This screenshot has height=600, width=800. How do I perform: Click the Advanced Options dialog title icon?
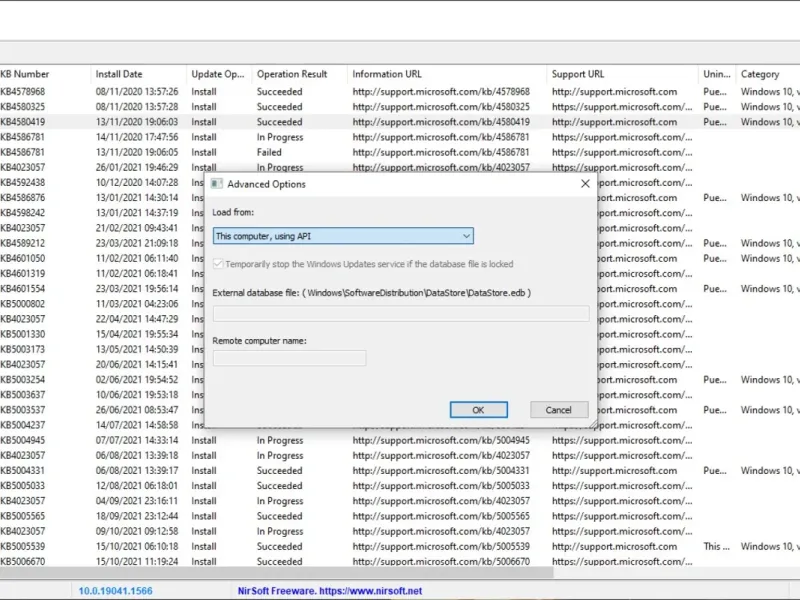(217, 184)
